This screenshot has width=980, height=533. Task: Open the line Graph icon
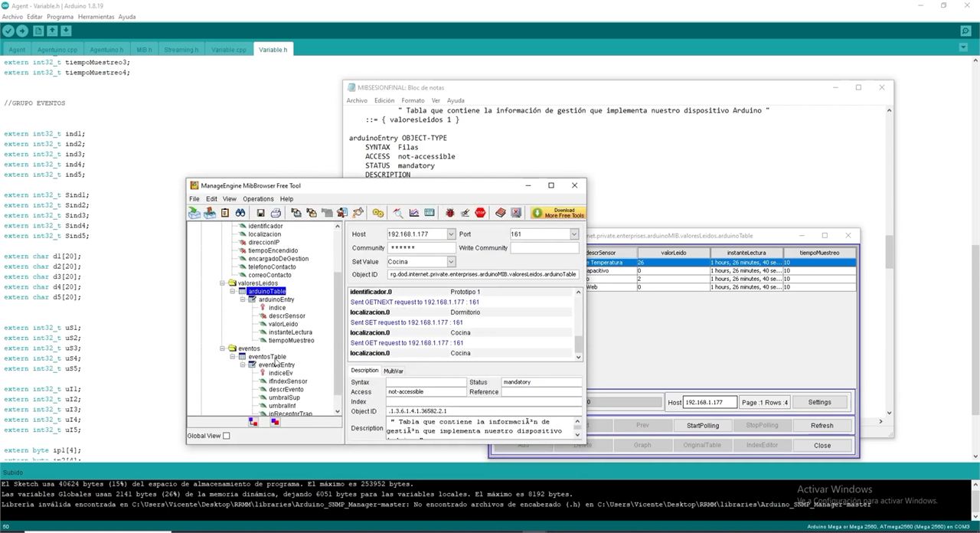pyautogui.click(x=413, y=213)
